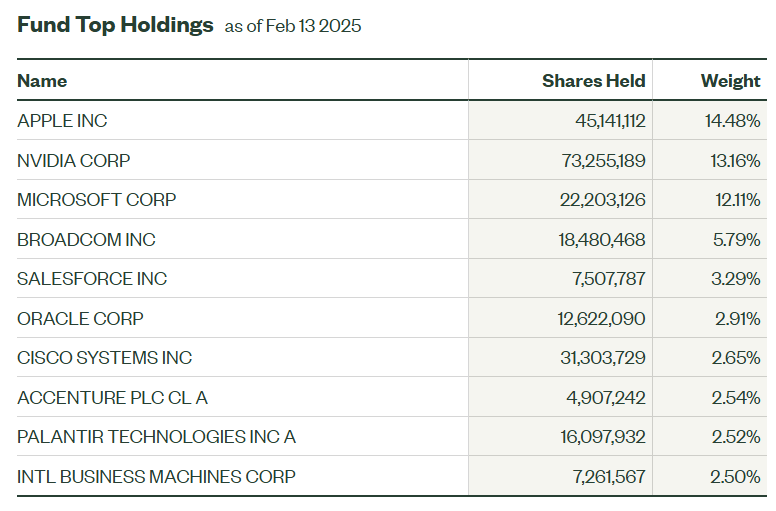Click the Shares Held column header
The height and width of the screenshot is (511, 776).
pyautogui.click(x=593, y=81)
